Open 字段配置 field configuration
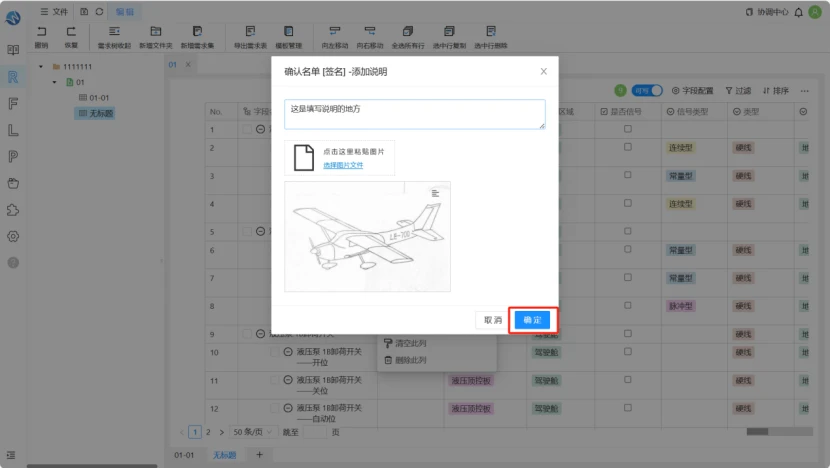The image size is (831, 468). [692, 91]
